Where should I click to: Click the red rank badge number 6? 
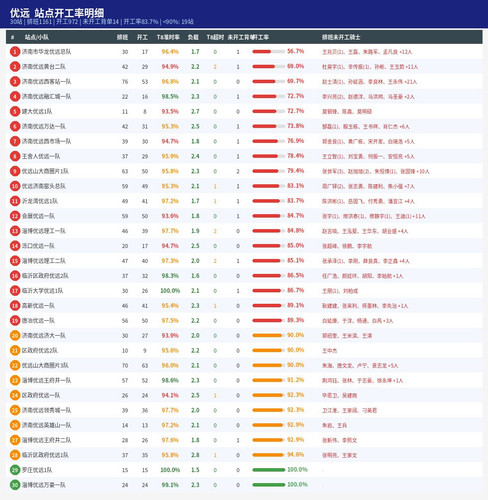pos(15,126)
